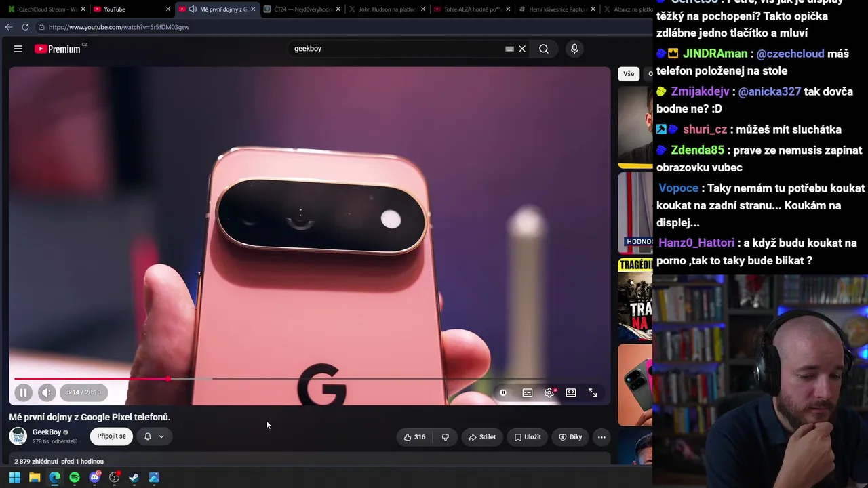
Task: Click the youtube.com address bar URL
Action: pos(119,27)
